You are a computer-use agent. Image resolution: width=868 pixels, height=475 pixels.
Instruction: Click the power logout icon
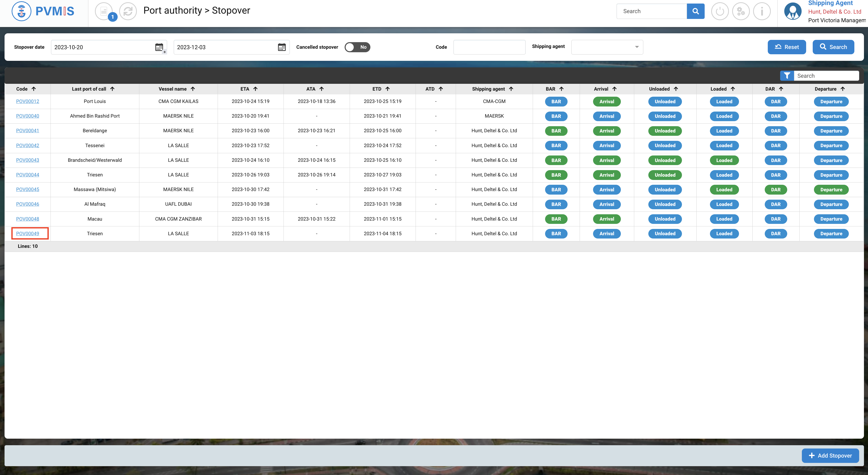click(x=720, y=11)
